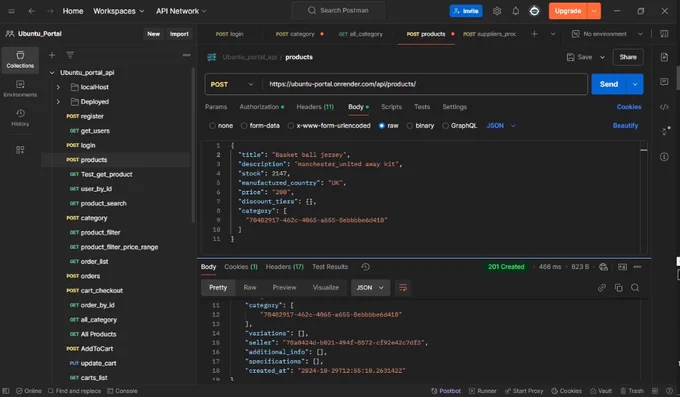Screen dimensions: 680x397
Task: Collapse the Ubuntu_portal_api collection
Action: point(52,72)
